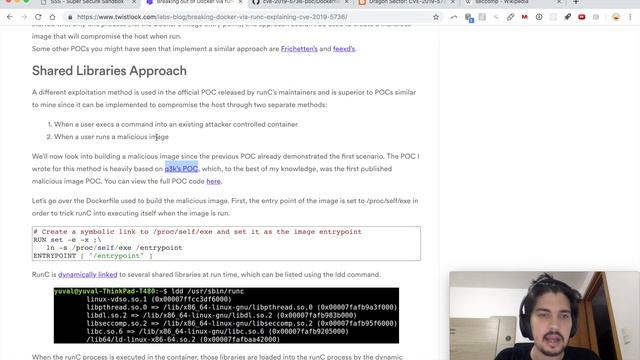Open the browser home page

(x=52, y=17)
